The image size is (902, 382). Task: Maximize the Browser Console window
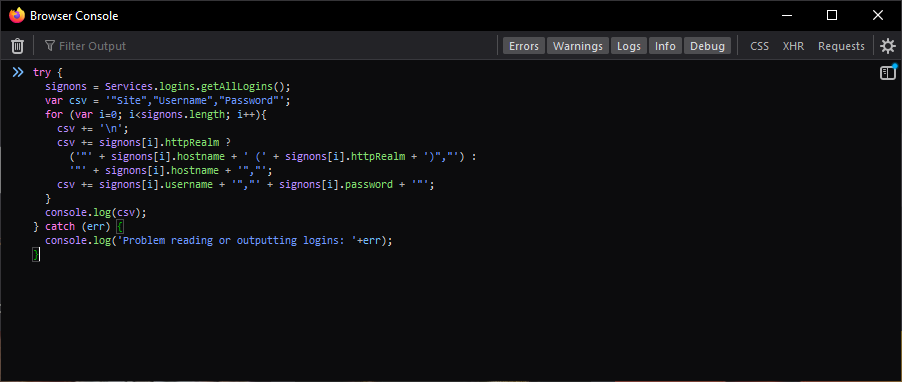click(x=832, y=16)
